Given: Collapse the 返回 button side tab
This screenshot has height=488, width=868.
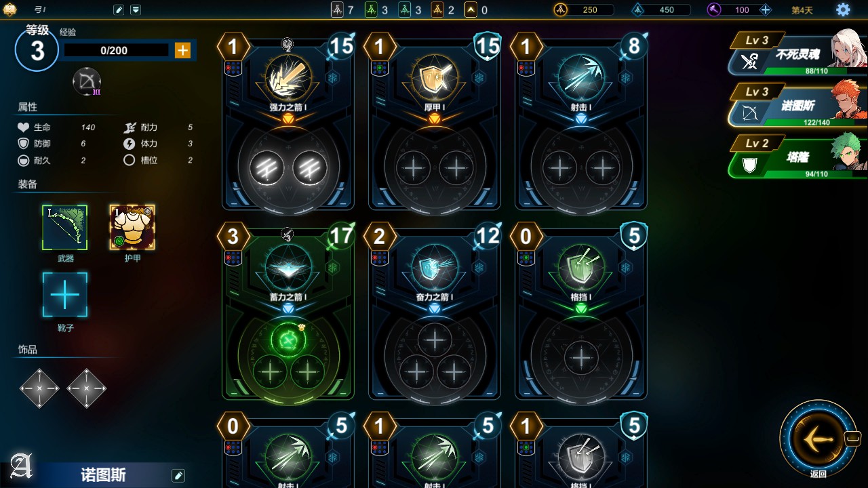Looking at the screenshot, I should (x=852, y=439).
